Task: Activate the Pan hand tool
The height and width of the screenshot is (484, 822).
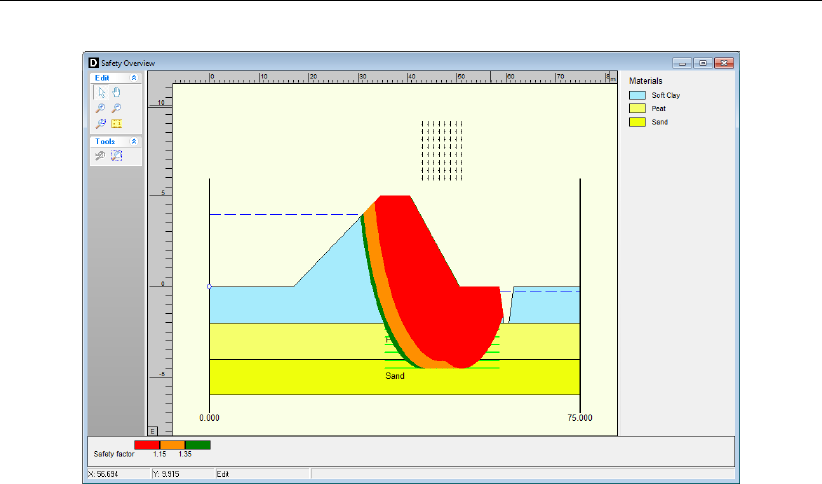Action: pos(116,93)
